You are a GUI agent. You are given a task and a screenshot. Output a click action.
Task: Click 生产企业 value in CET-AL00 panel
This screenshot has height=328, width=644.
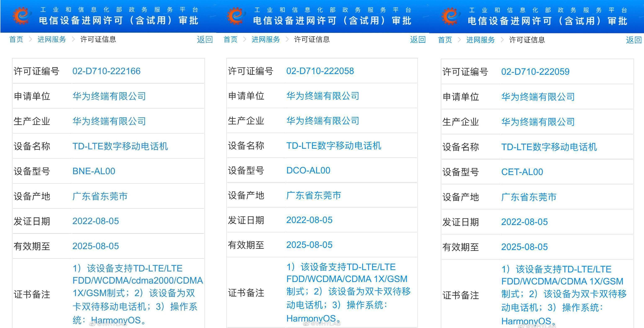pyautogui.click(x=538, y=122)
